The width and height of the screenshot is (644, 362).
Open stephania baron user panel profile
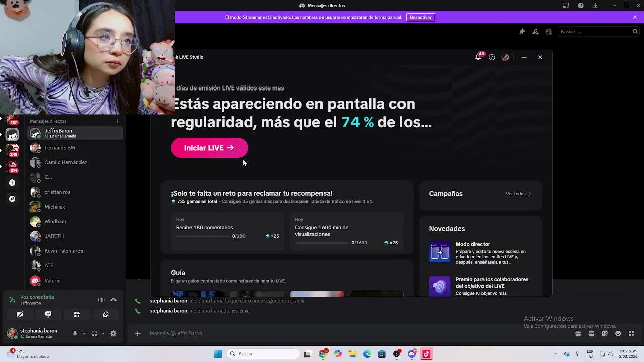(34, 333)
